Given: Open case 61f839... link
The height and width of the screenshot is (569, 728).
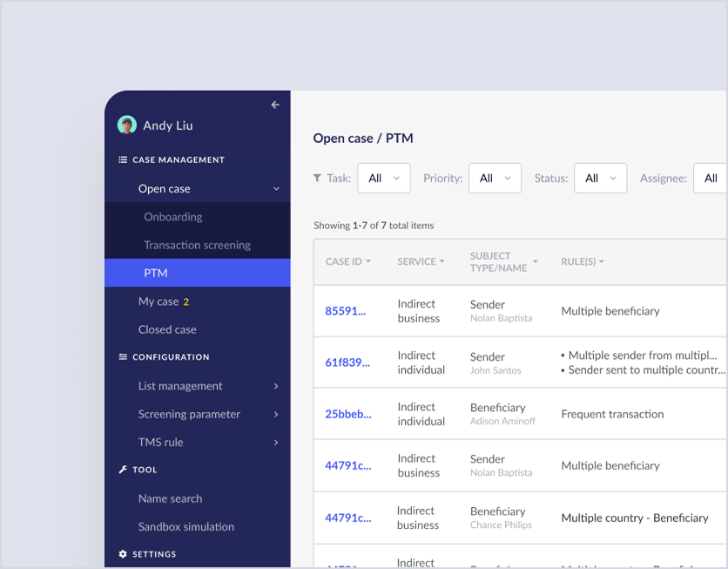Looking at the screenshot, I should point(347,362).
